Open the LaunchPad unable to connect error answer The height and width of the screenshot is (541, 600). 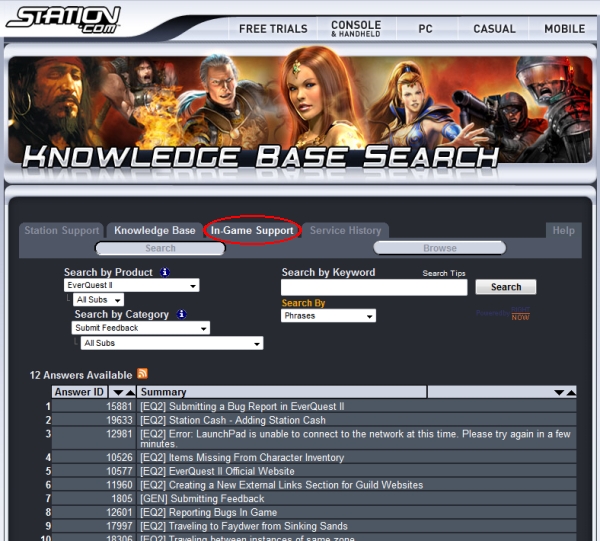coord(355,438)
